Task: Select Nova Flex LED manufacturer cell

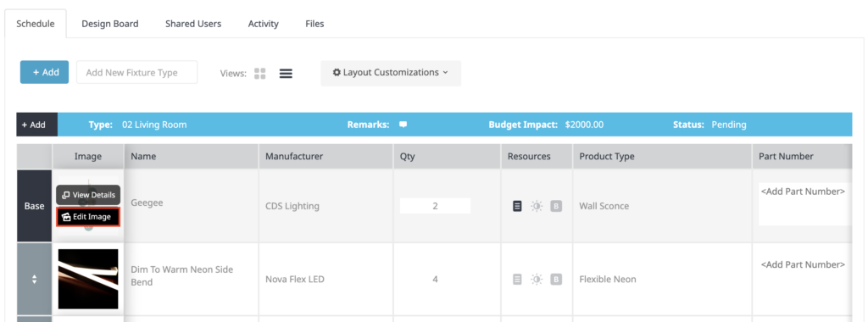Action: 295,280
